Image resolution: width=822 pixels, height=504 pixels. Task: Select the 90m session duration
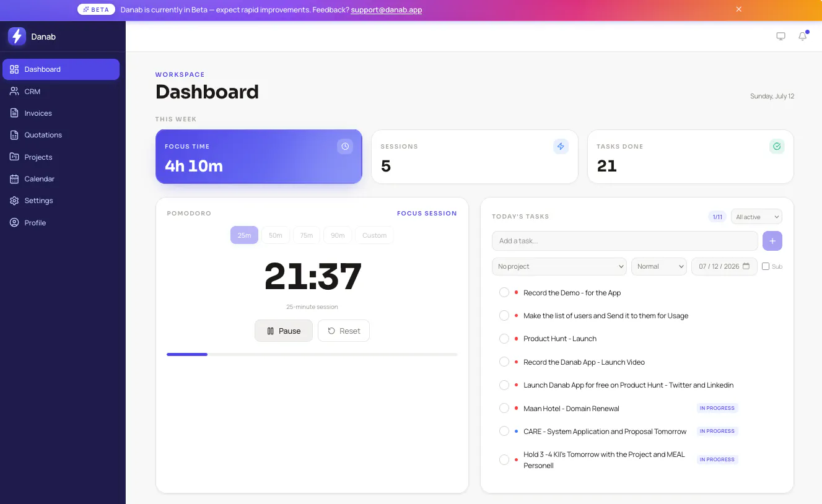[x=338, y=235]
